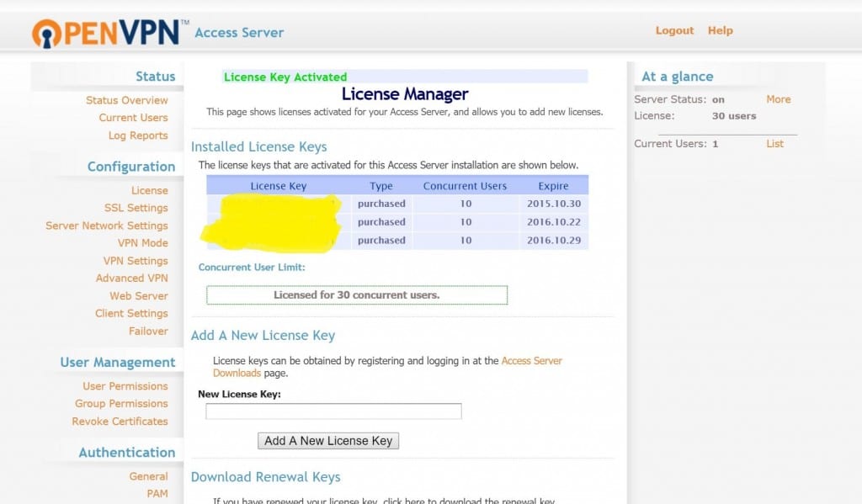Viewport: 862px width, 504px height.
Task: Open the Access Server Downloads link
Action: coord(531,359)
